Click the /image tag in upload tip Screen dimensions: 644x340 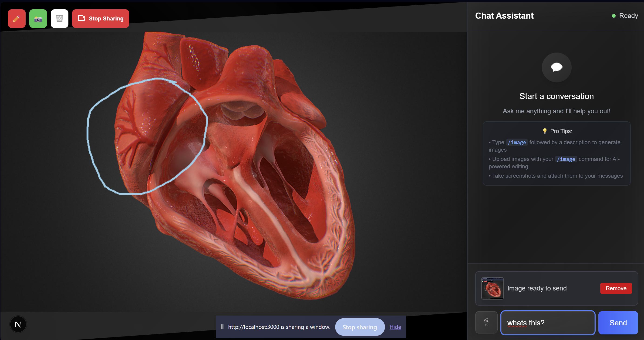point(566,159)
